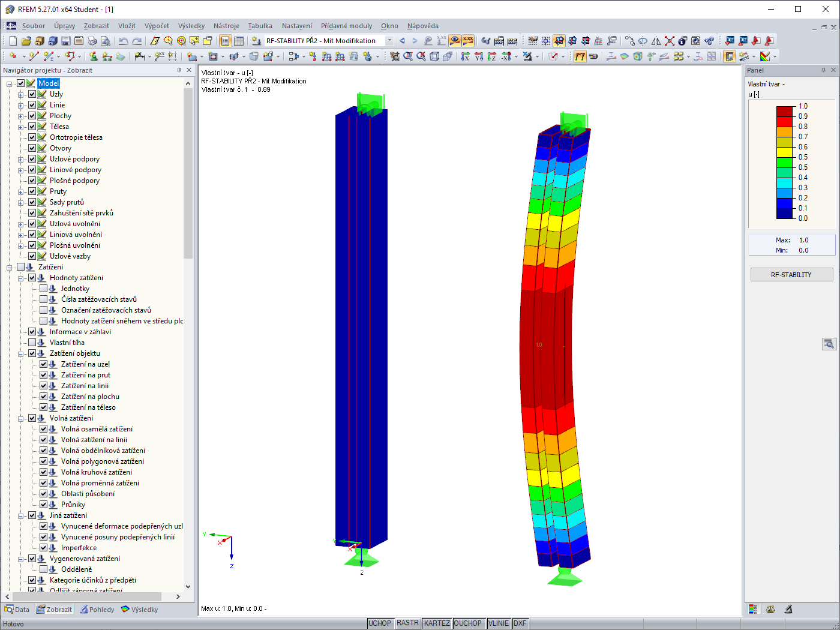Image resolution: width=840 pixels, height=630 pixels.
Task: Click the Redo arrow icon
Action: click(x=137, y=41)
